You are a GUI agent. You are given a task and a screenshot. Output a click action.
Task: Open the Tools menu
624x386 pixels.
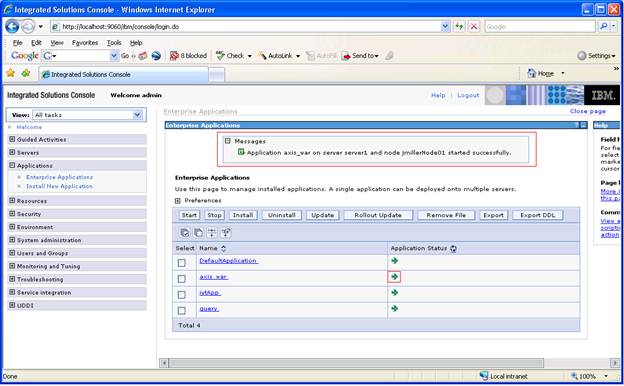[x=114, y=43]
